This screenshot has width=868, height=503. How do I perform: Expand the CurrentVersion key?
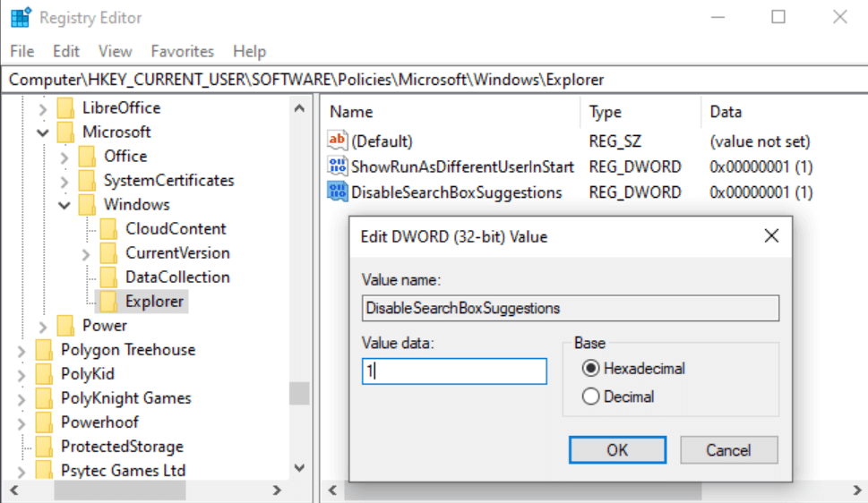[86, 254]
